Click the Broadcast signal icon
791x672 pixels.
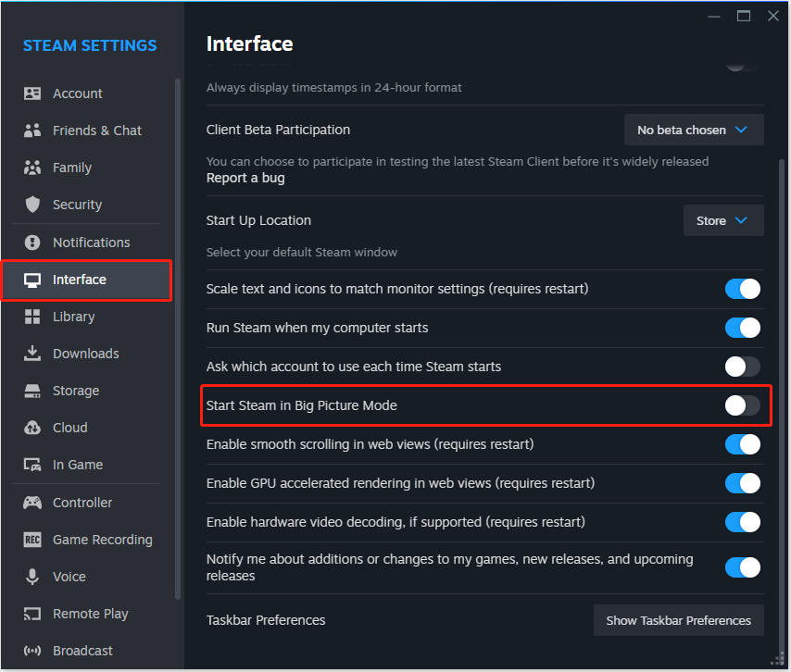point(32,651)
